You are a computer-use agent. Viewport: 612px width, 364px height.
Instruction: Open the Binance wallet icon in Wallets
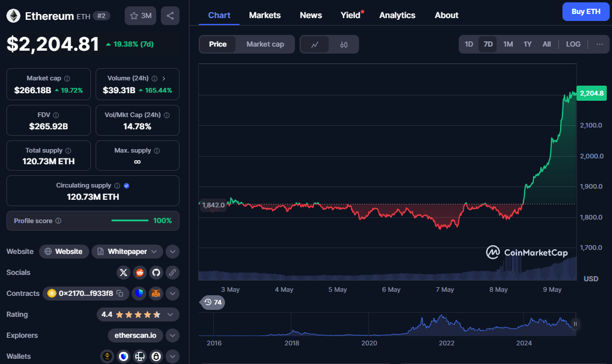pos(107,356)
